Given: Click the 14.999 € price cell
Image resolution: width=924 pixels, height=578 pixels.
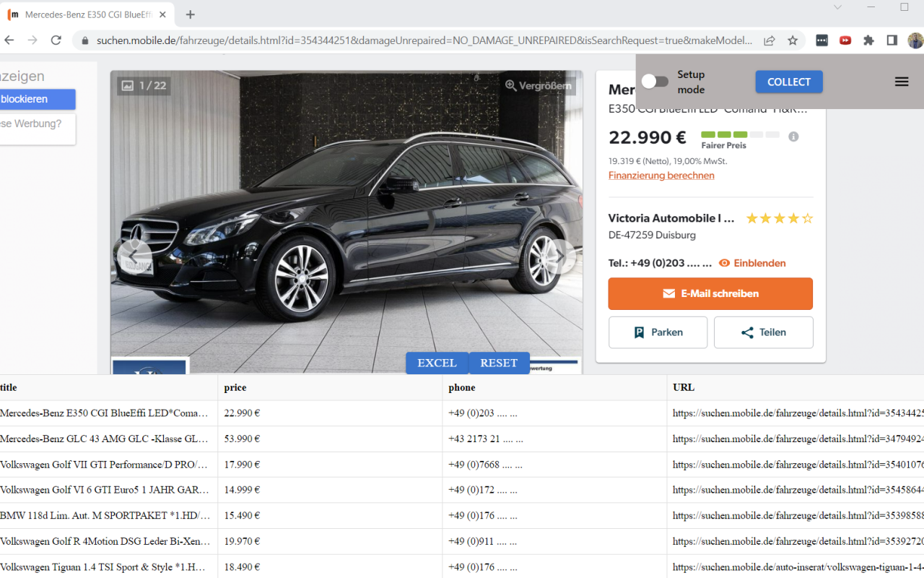Looking at the screenshot, I should [330, 490].
